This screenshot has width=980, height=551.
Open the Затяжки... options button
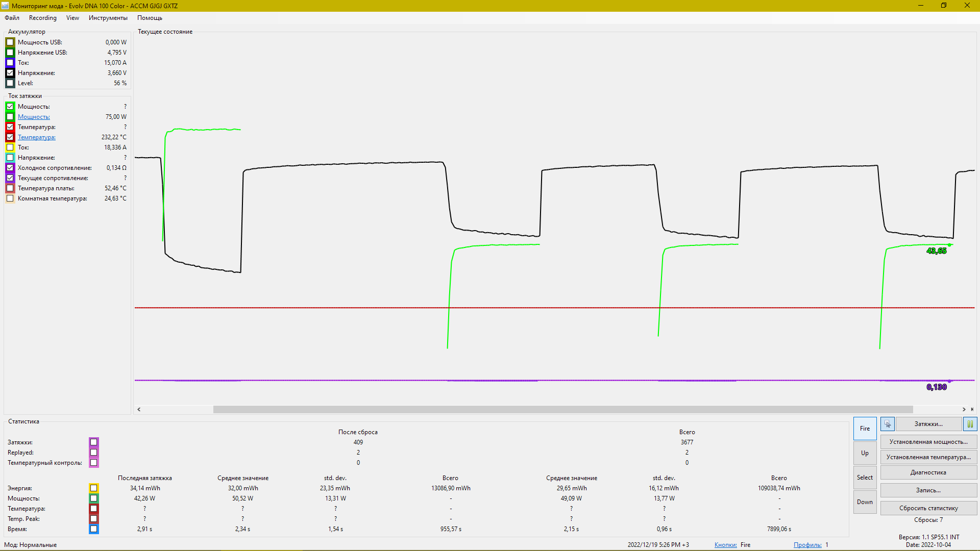click(928, 424)
